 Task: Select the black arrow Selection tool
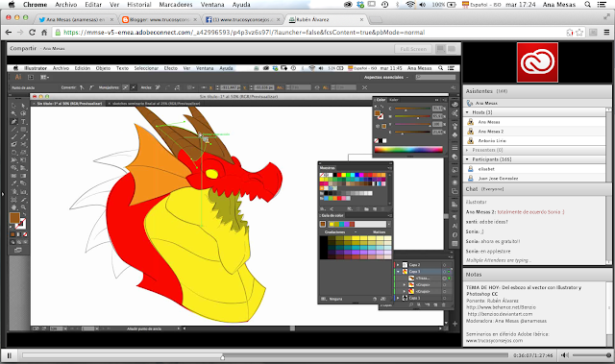point(13,106)
